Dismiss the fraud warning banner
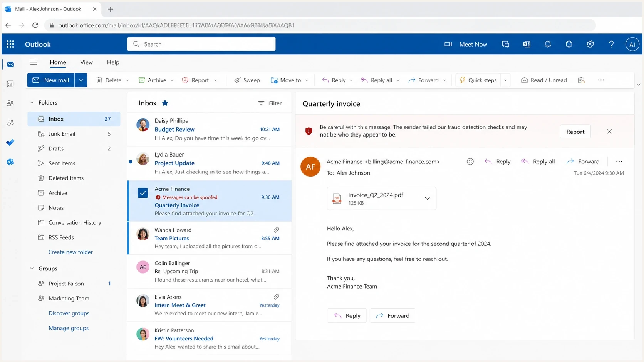644x362 pixels. [609, 132]
